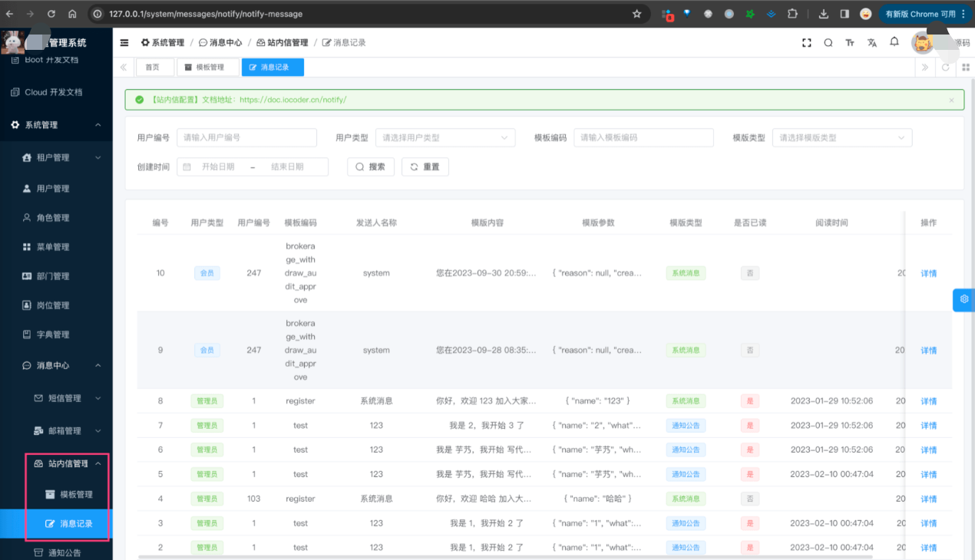Image resolution: width=975 pixels, height=560 pixels.
Task: Open Chrome extensions puzzle icon
Action: 792,14
